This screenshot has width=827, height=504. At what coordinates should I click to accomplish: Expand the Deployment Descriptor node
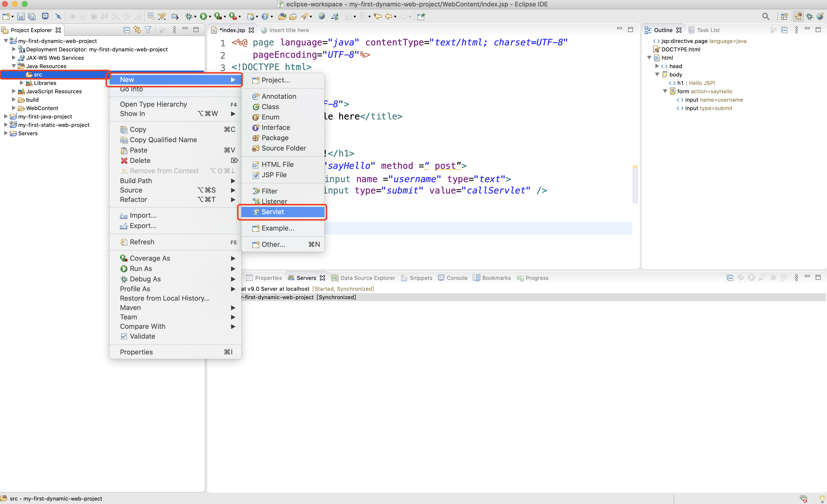(x=14, y=49)
